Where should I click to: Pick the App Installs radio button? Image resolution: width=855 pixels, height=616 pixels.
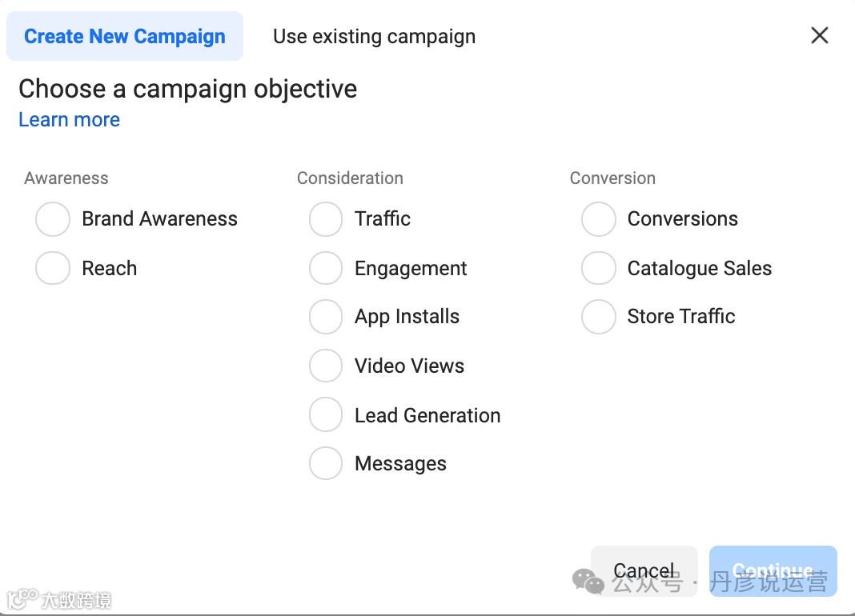coord(326,316)
